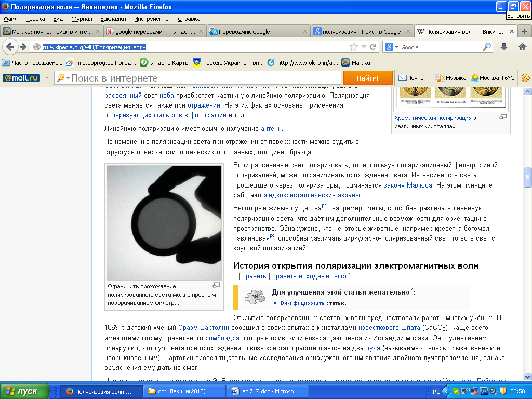532x399 pixels.
Task: Follow the известкового шпата link
Action: click(x=389, y=328)
